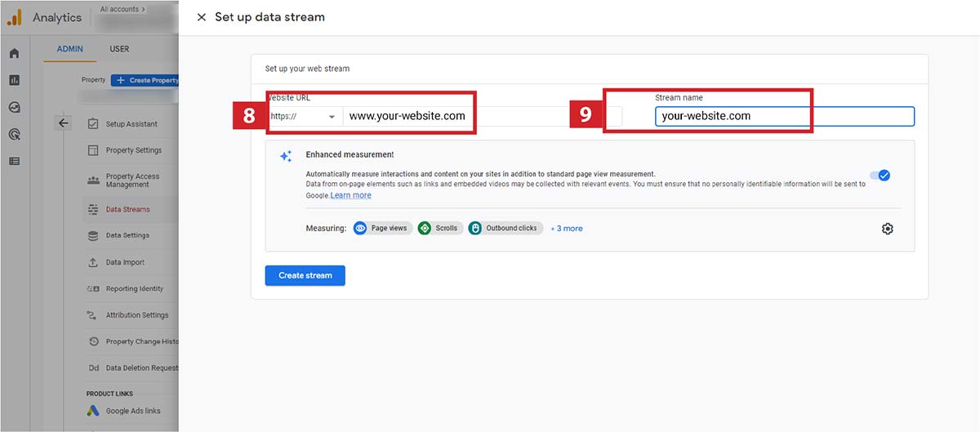Viewport: 980px width, 432px height.
Task: Click the Page views eye icon
Action: pyautogui.click(x=360, y=229)
